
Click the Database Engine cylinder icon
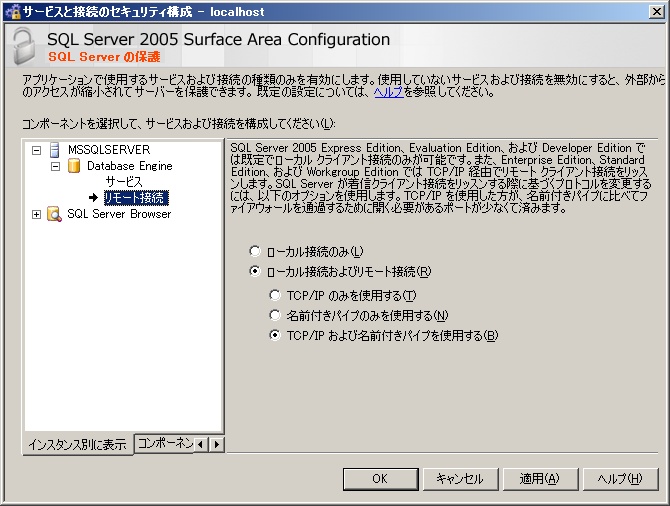(74, 166)
